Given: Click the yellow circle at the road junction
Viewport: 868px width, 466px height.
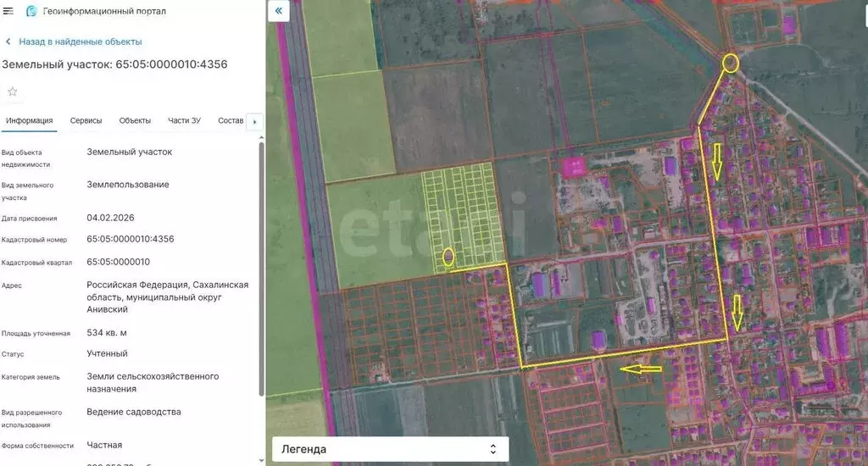Looking at the screenshot, I should click(730, 63).
